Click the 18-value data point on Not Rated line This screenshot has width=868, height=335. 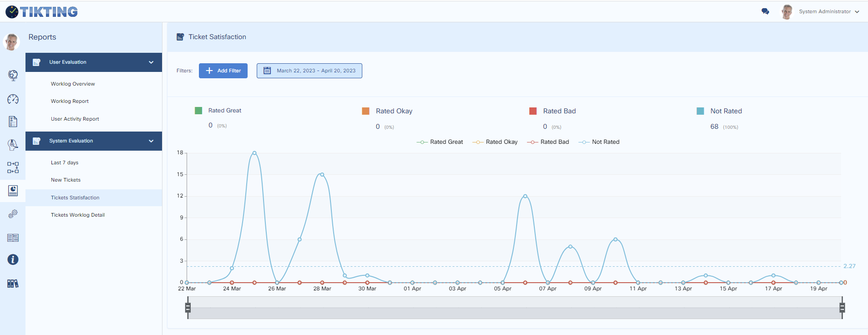pyautogui.click(x=254, y=153)
